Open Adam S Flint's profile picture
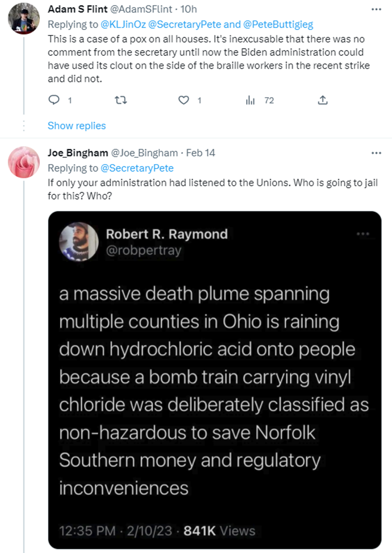This screenshot has width=392, height=553. pyautogui.click(x=24, y=18)
